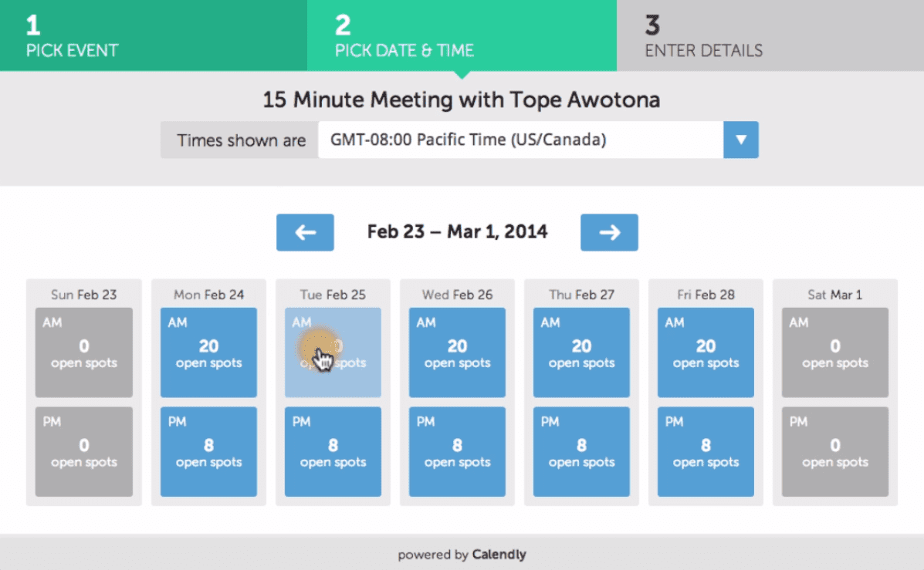Image resolution: width=924 pixels, height=570 pixels.
Task: Pick Tuesday Feb 25 AM time block
Action: click(x=333, y=352)
